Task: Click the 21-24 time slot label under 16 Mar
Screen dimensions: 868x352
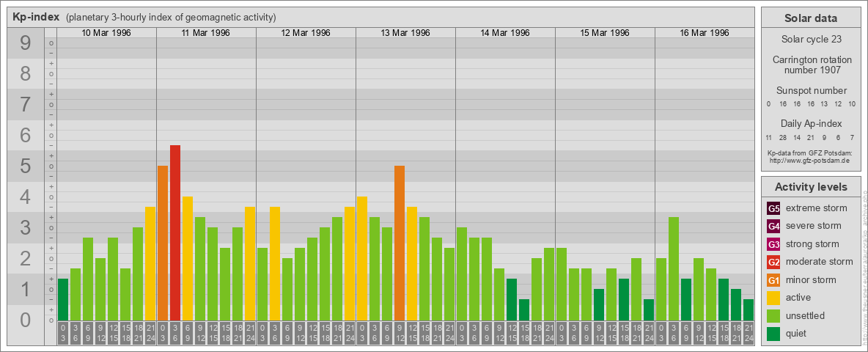Action: [x=748, y=333]
